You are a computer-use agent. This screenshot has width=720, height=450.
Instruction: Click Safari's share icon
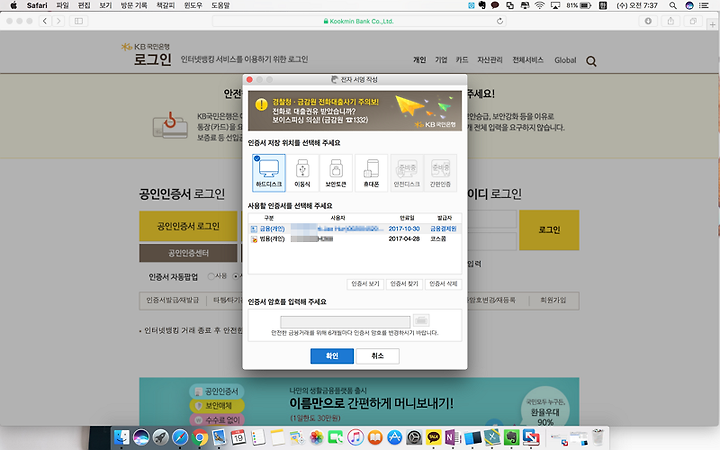click(x=670, y=21)
